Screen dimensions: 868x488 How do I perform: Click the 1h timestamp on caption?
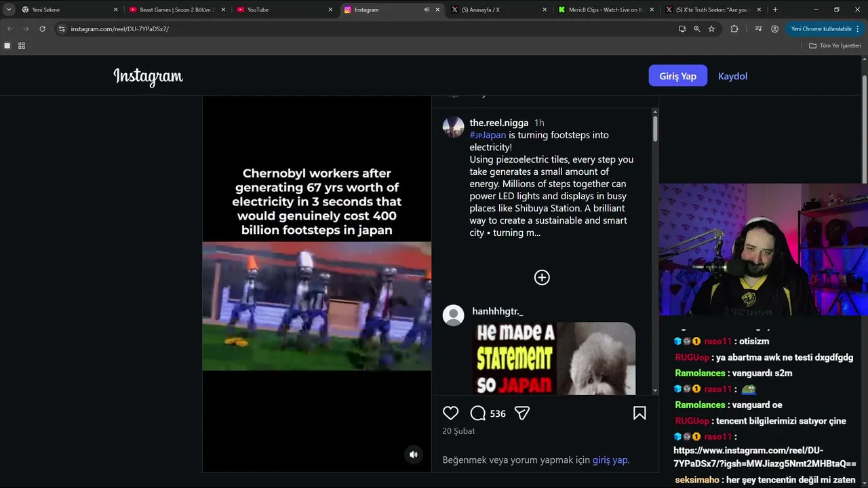click(539, 123)
